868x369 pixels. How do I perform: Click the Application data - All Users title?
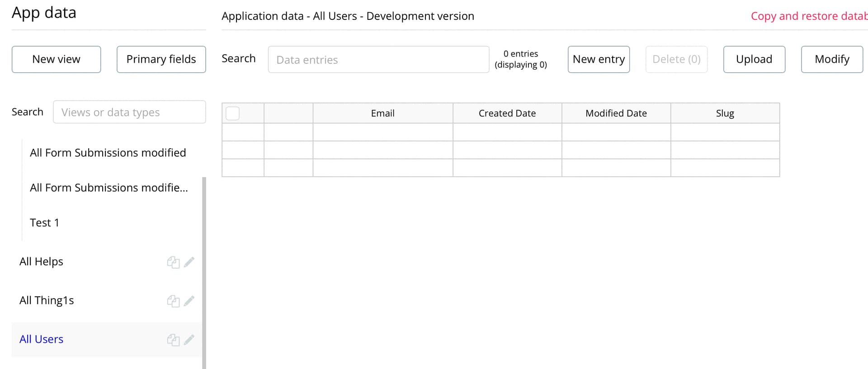click(x=348, y=16)
